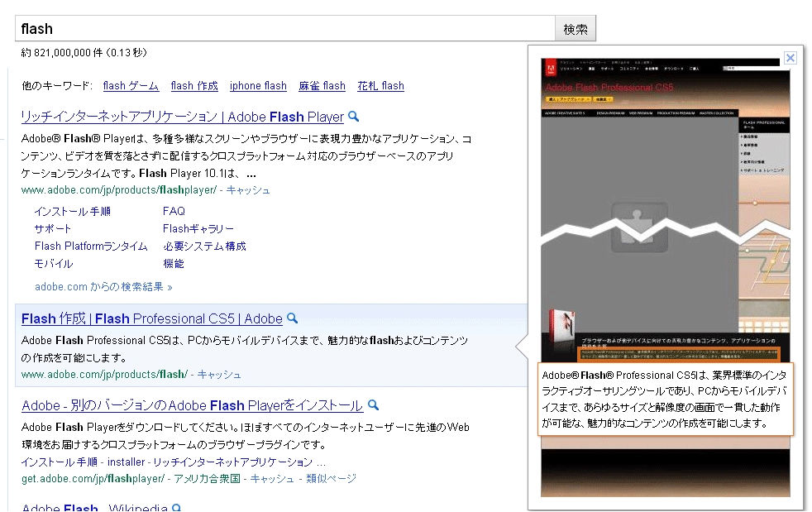The width and height of the screenshot is (812, 512).
Task: Open the Flashギャラリー sitelink
Action: pos(198,228)
